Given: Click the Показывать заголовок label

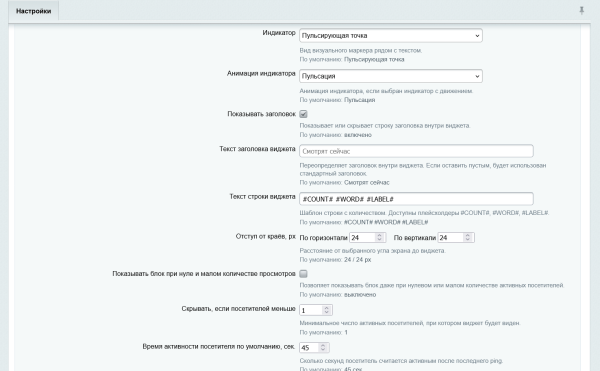Looking at the screenshot, I should (x=261, y=114).
